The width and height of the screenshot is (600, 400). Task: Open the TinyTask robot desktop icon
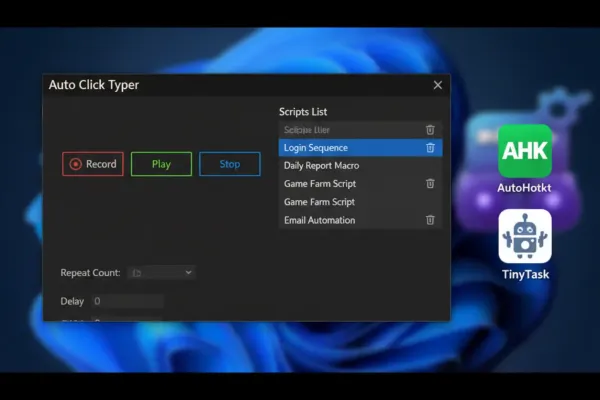tap(525, 236)
